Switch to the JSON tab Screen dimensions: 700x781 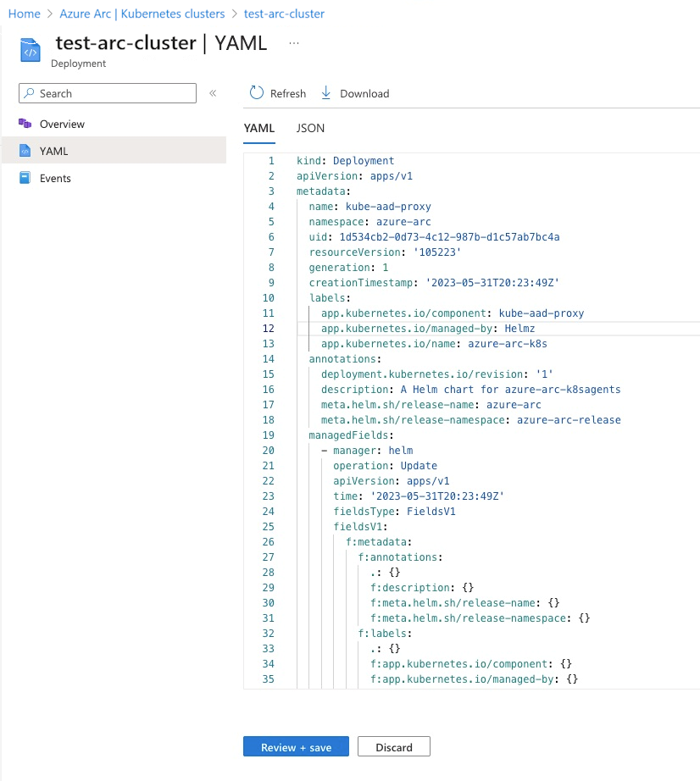point(310,128)
